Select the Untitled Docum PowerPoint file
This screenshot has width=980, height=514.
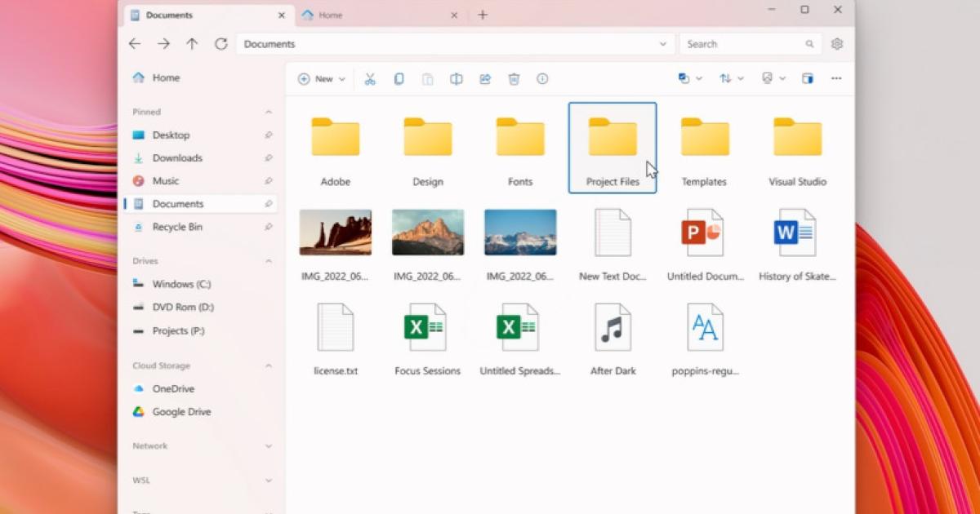(x=705, y=244)
